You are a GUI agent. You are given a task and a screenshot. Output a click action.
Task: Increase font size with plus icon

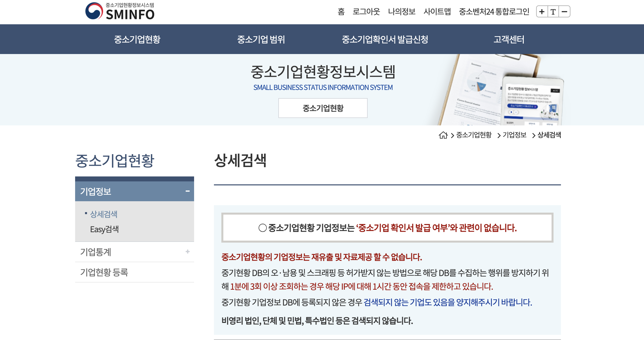pyautogui.click(x=542, y=12)
